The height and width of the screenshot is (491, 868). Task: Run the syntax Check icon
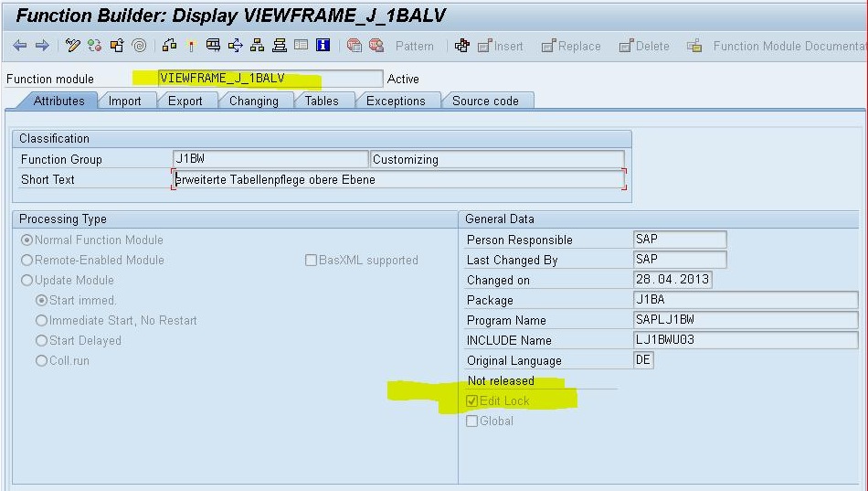pos(169,46)
